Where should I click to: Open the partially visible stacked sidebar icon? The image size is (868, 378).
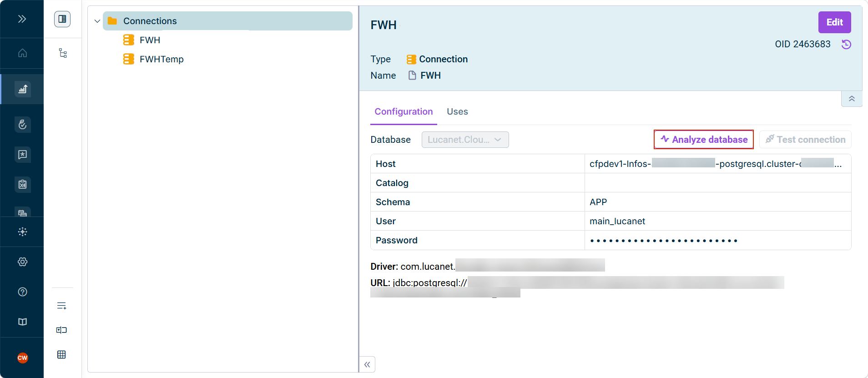(22, 213)
